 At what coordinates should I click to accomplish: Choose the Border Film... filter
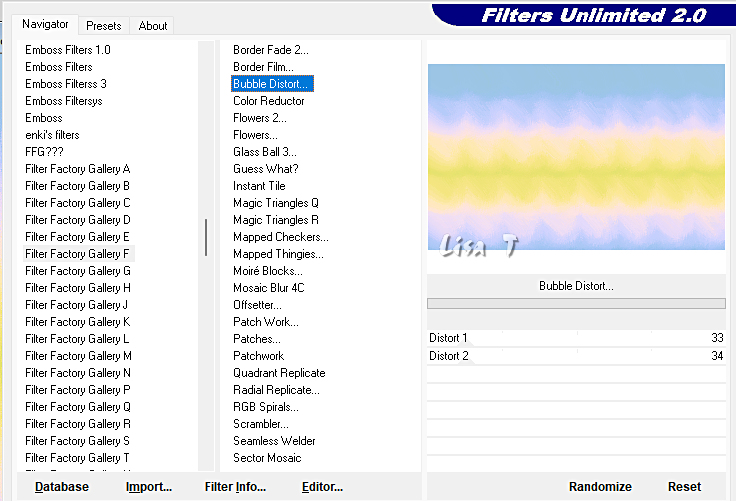coord(263,67)
